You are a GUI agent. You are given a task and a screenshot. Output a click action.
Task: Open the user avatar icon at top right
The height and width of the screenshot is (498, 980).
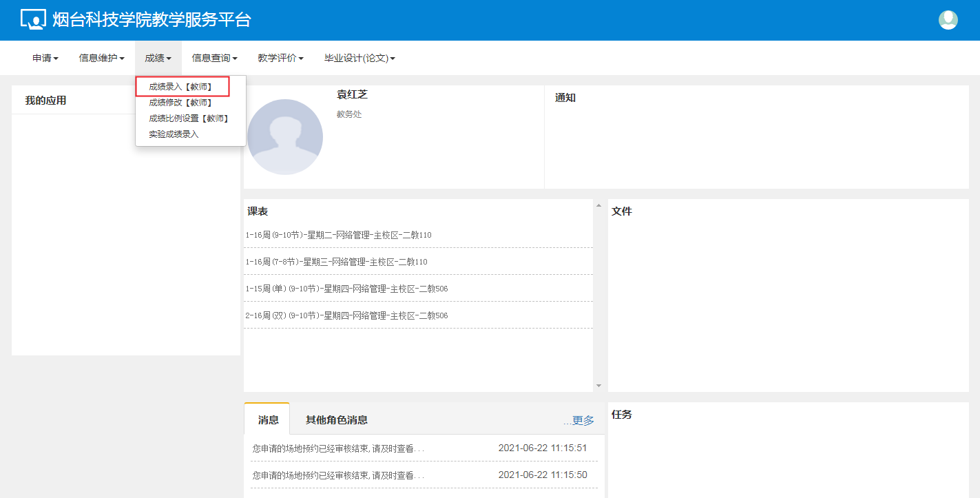(x=948, y=20)
